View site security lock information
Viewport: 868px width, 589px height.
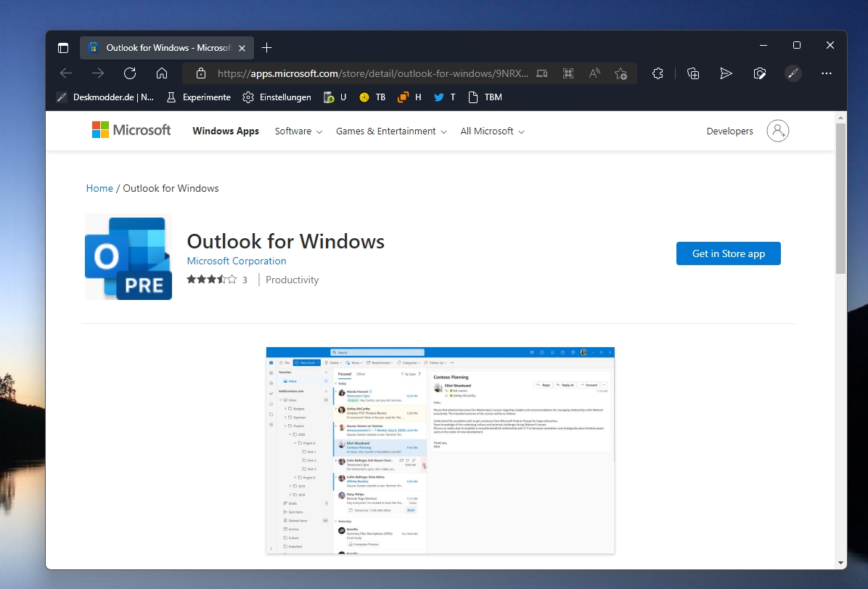(201, 73)
